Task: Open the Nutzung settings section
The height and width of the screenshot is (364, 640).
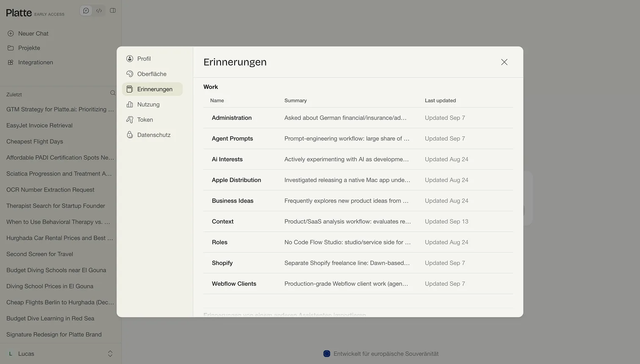Action: tap(152, 104)
